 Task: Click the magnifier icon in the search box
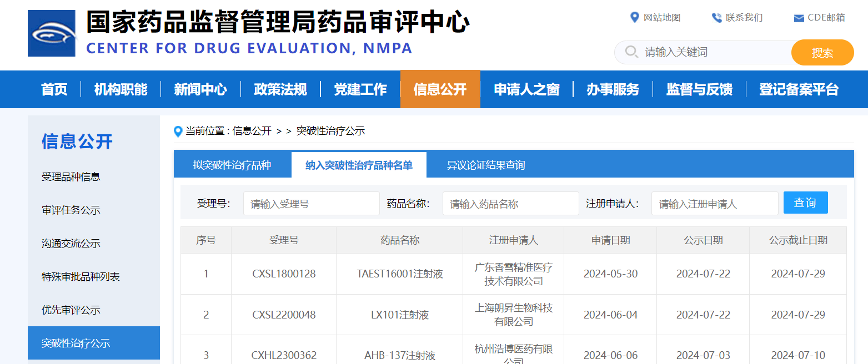click(631, 52)
